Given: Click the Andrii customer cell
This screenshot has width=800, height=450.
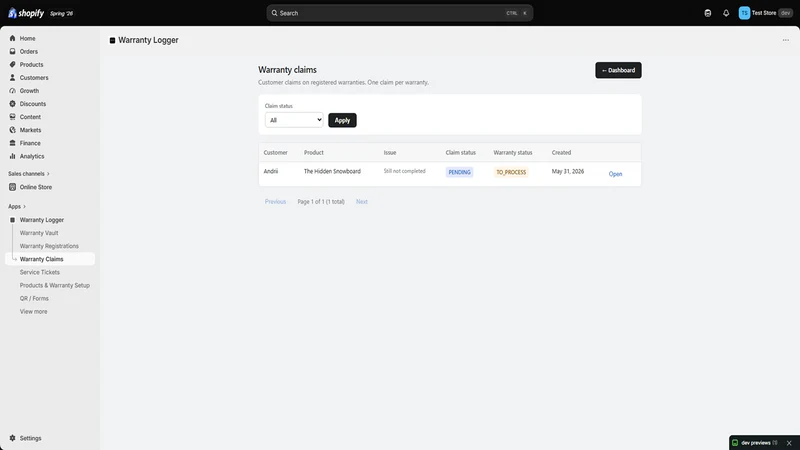Looking at the screenshot, I should point(271,171).
